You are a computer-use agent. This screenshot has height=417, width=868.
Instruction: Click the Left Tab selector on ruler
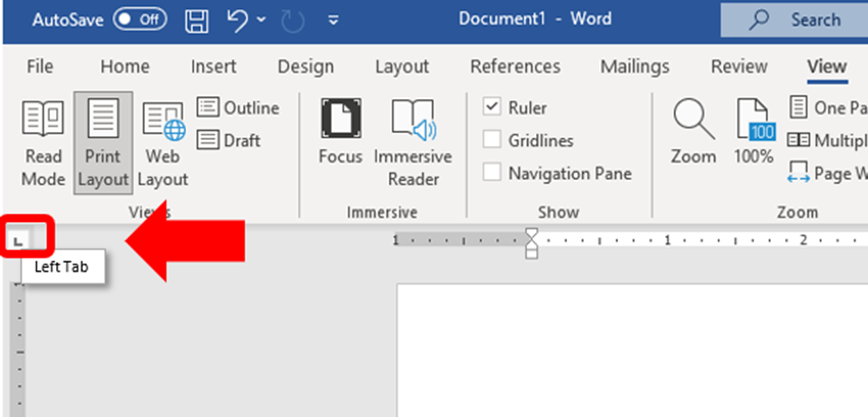[20, 240]
